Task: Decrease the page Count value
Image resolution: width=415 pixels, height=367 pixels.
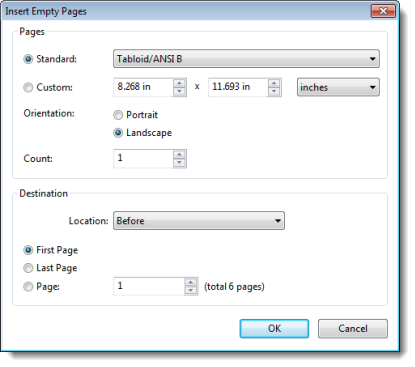Action: point(179,163)
